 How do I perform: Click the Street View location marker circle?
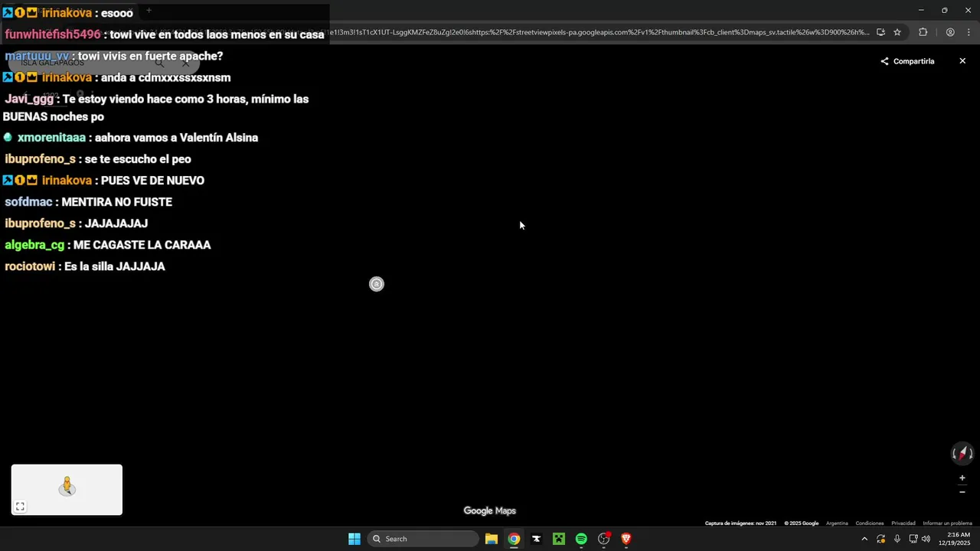pyautogui.click(x=376, y=284)
